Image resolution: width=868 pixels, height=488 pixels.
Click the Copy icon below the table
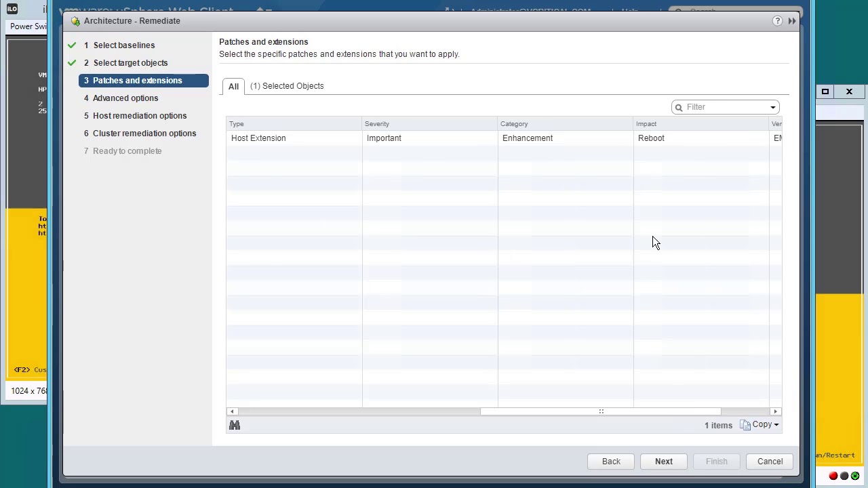pos(745,425)
